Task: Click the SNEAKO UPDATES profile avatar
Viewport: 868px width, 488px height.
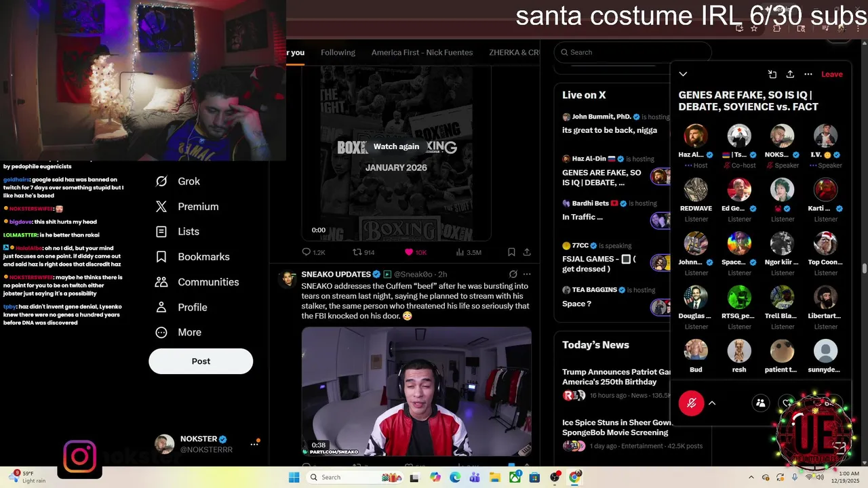Action: 288,279
